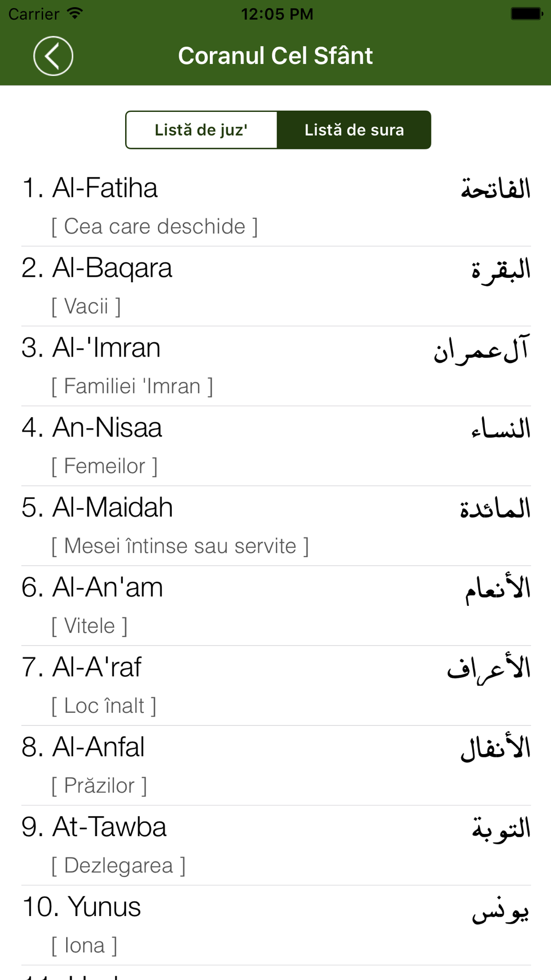Open 4. An-Nisaa sura

click(x=275, y=446)
